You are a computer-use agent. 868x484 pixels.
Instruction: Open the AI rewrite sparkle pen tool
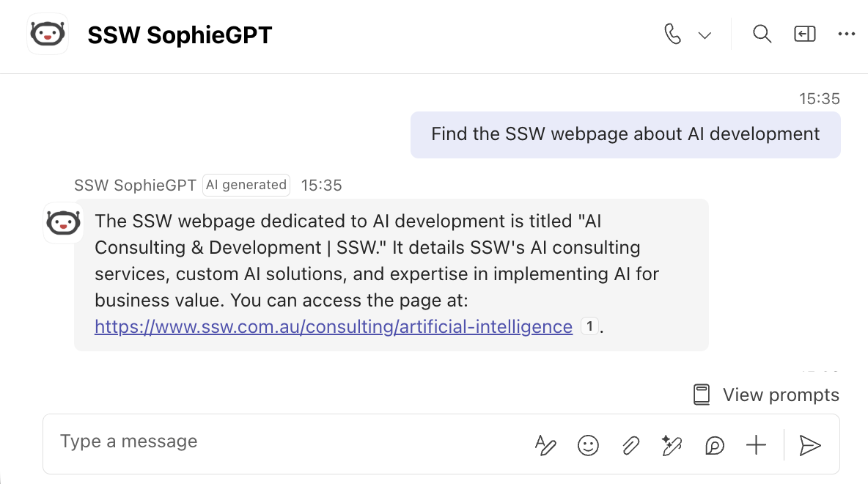click(672, 445)
